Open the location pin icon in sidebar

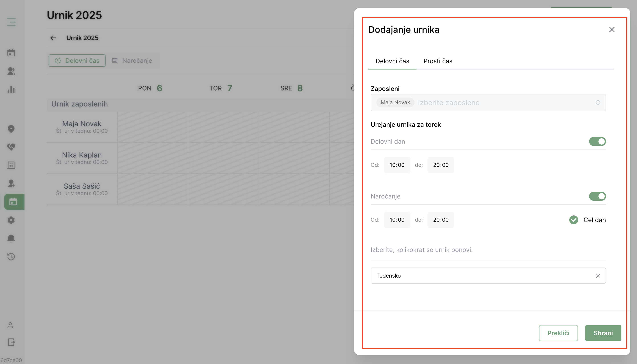click(x=11, y=129)
